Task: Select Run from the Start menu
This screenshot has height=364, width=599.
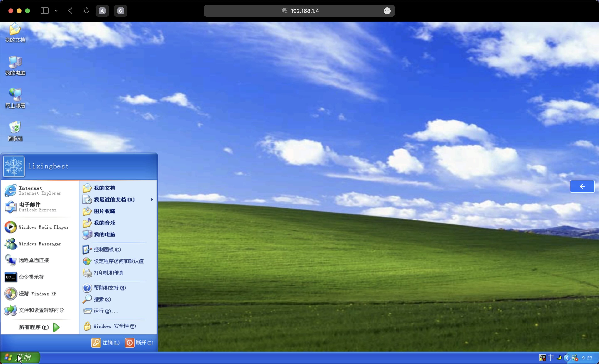Action: [102, 311]
